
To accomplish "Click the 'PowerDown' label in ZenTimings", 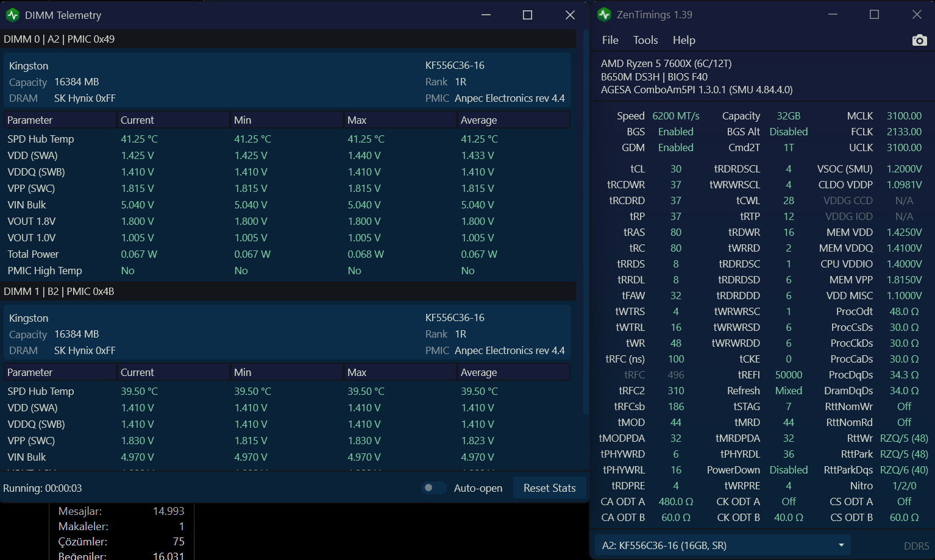I will 733,470.
